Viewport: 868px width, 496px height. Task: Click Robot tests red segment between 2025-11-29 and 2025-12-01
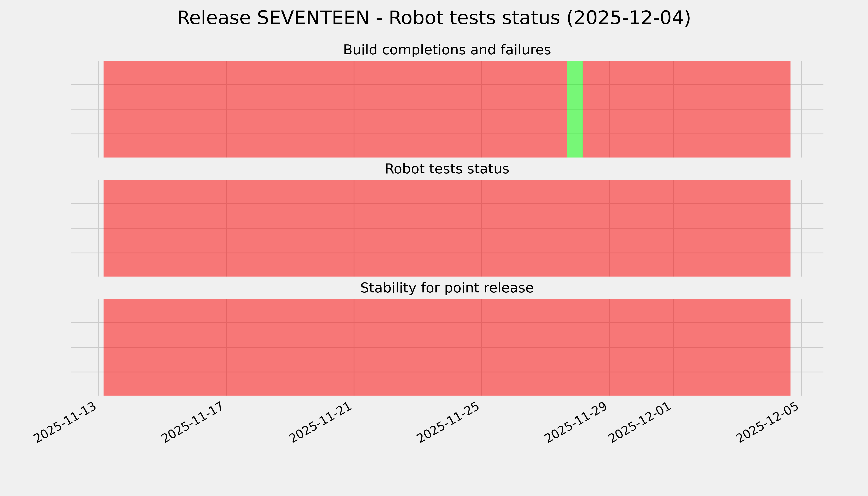click(641, 228)
